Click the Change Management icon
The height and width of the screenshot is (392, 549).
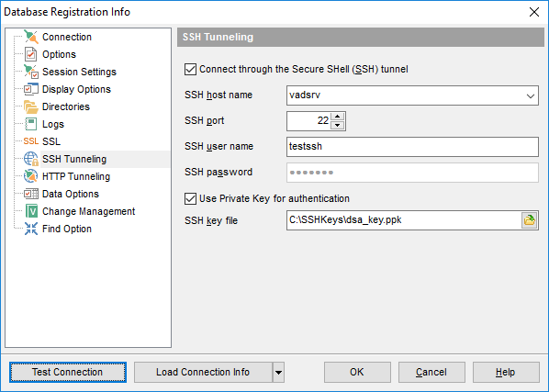pos(31,211)
